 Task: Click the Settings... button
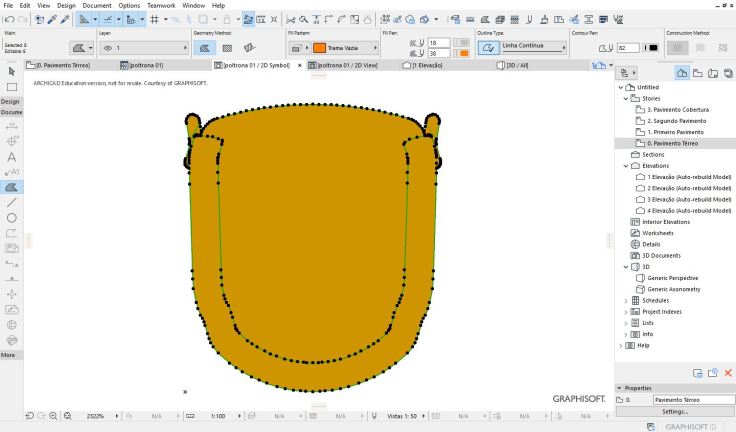click(x=675, y=412)
